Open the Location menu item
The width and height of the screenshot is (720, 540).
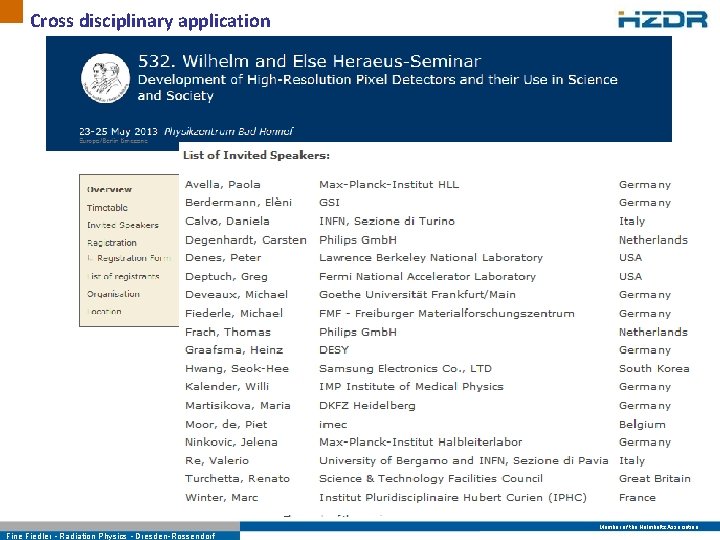coord(104,311)
